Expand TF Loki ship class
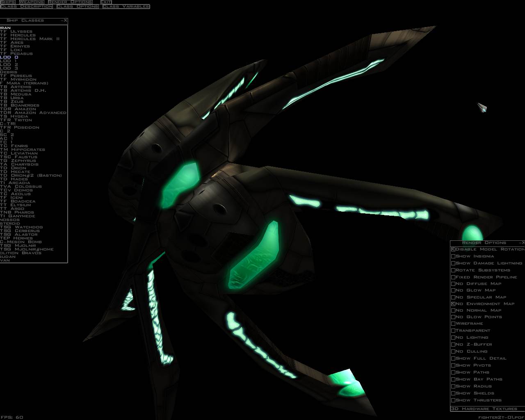This screenshot has height=420, width=525. coord(11,50)
